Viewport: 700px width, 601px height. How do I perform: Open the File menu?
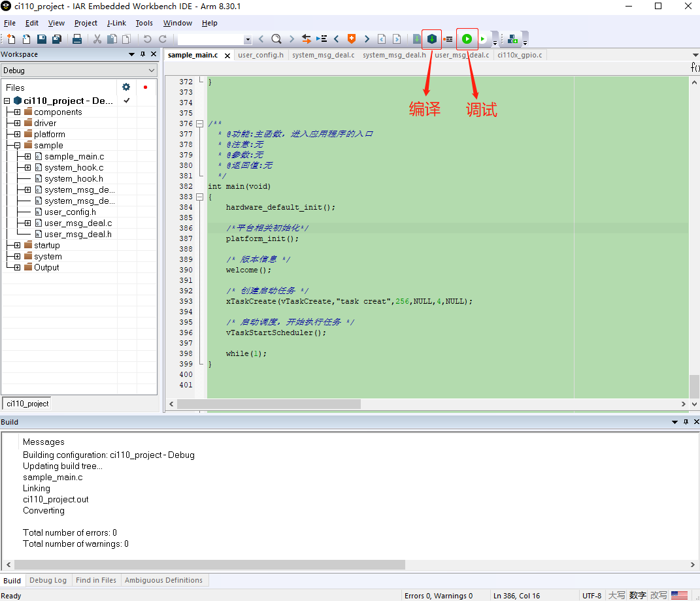(9, 24)
